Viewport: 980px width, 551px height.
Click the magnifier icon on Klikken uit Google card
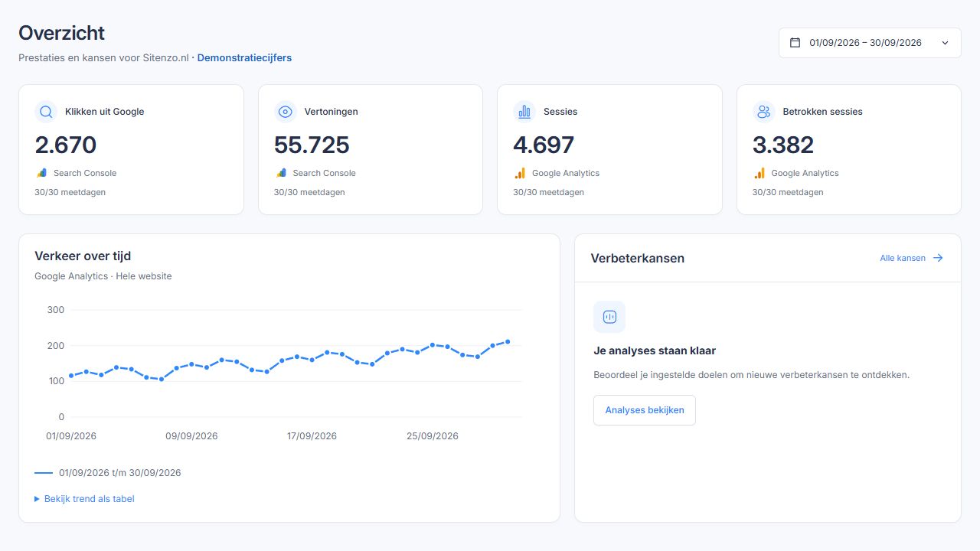click(x=46, y=112)
